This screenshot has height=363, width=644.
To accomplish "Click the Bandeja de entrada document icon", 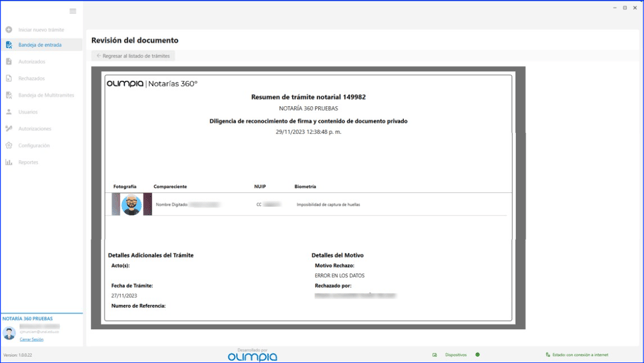I will point(9,45).
